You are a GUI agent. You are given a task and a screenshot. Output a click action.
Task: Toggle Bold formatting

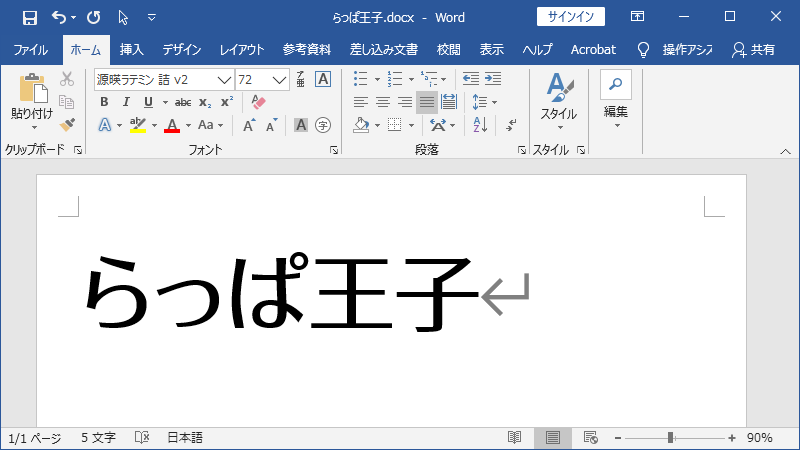pos(103,102)
